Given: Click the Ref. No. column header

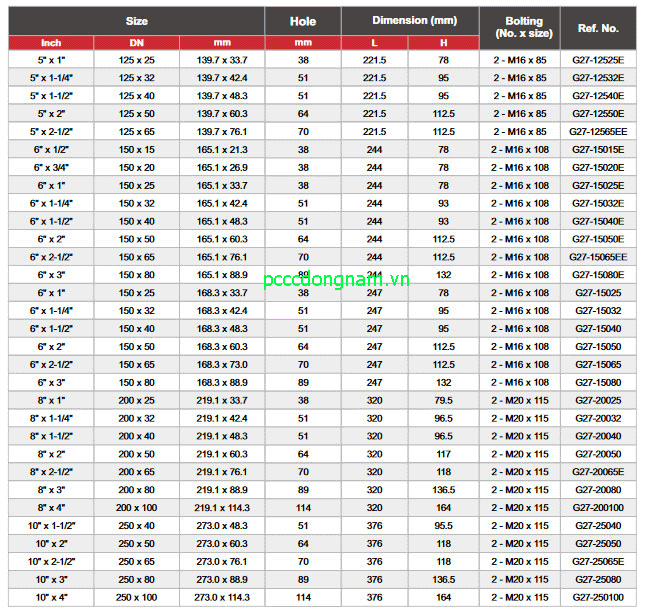Looking at the screenshot, I should [598, 27].
